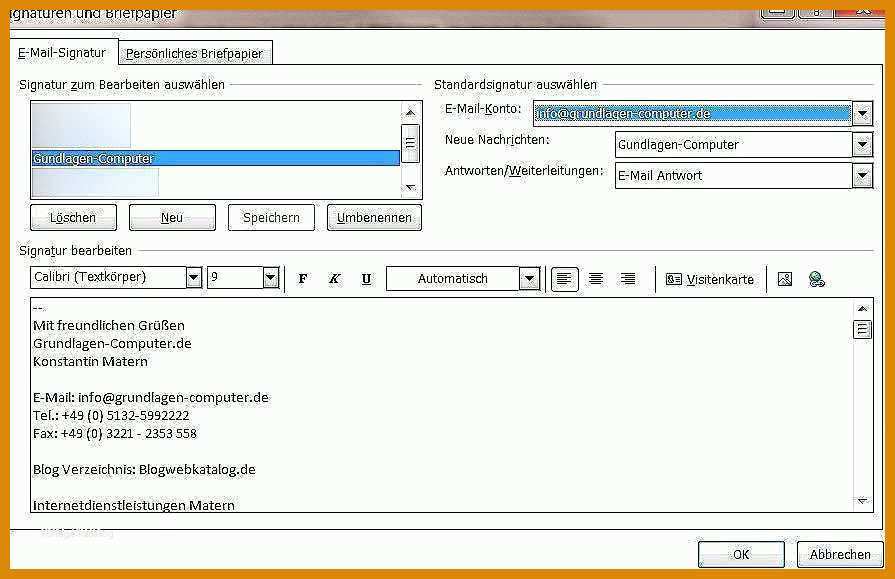The image size is (895, 579).
Task: Open the E-Mail-Konto dropdown arrow
Action: (862, 114)
